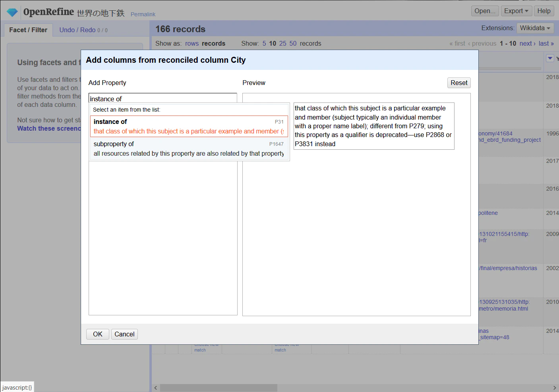Switch to the Facet / Filter tab
559x392 pixels.
[x=28, y=30]
